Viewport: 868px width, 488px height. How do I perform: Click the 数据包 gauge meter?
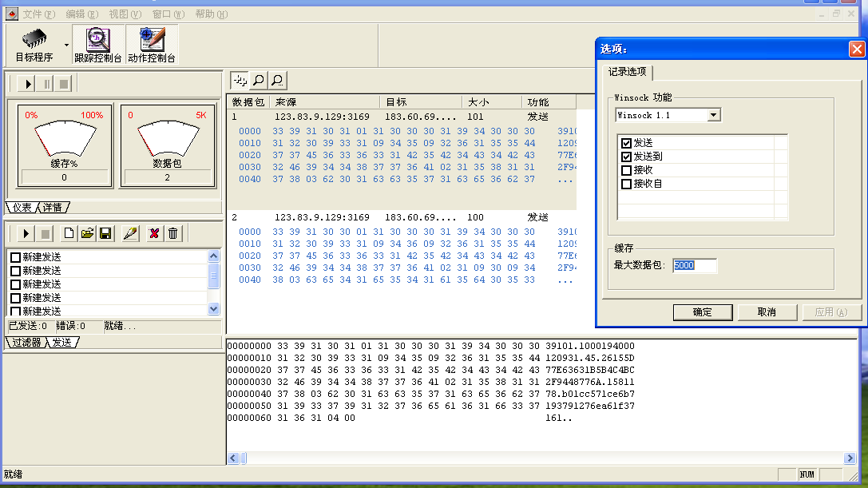pyautogui.click(x=168, y=145)
